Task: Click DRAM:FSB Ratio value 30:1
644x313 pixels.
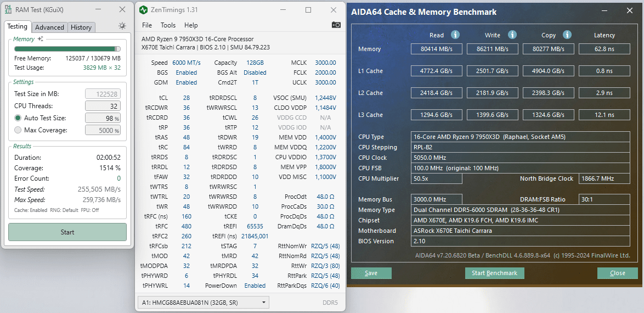Action: tap(604, 199)
